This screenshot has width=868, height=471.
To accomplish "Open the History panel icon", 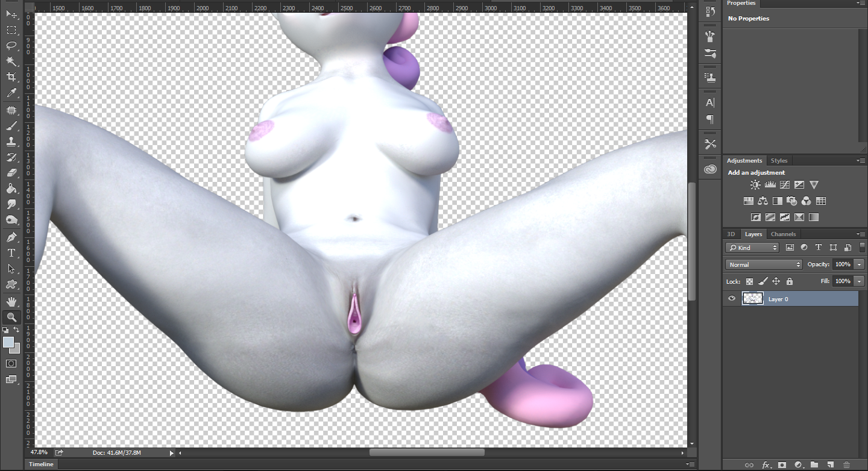I will (710, 11).
